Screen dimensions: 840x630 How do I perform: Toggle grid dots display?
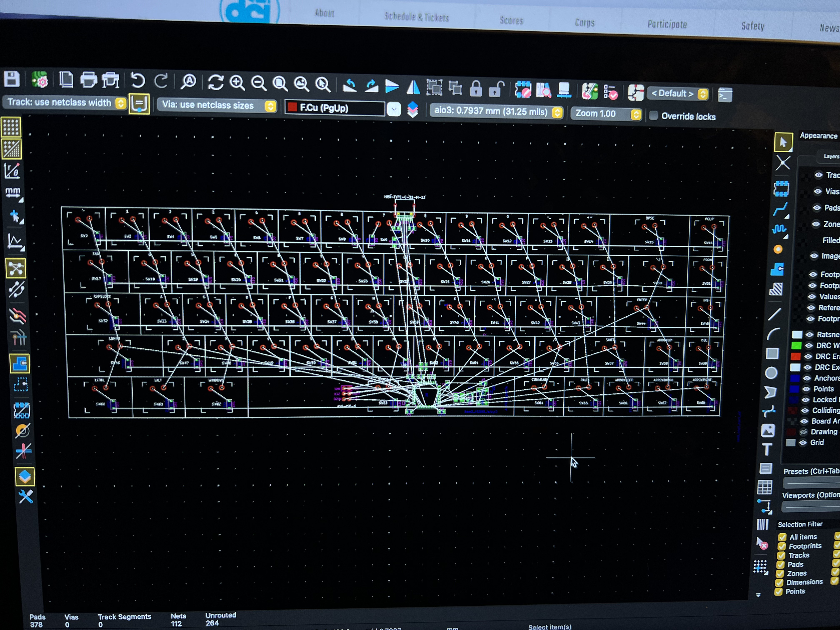pyautogui.click(x=11, y=127)
